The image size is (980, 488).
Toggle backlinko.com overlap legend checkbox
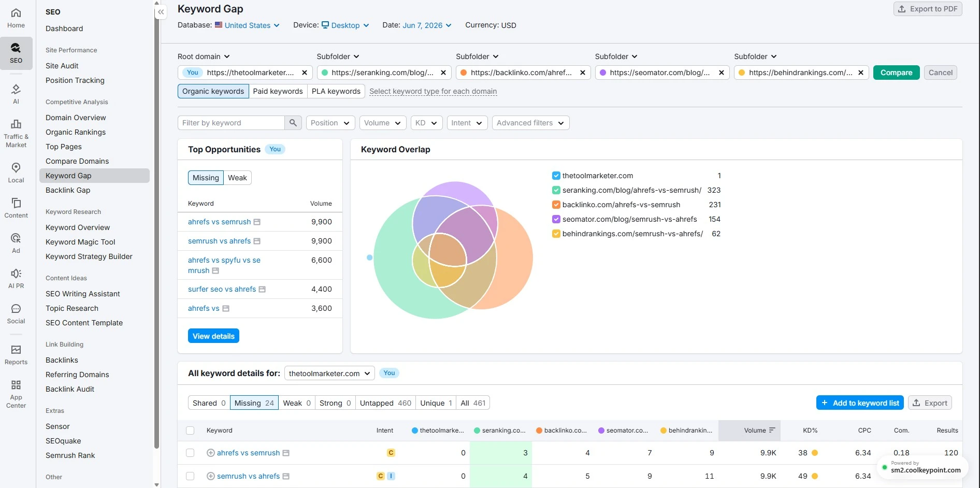tap(556, 205)
